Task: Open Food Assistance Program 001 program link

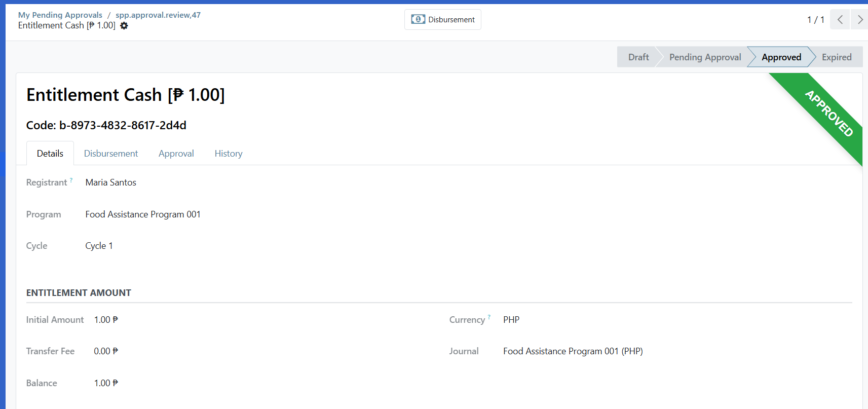Action: pyautogui.click(x=143, y=214)
